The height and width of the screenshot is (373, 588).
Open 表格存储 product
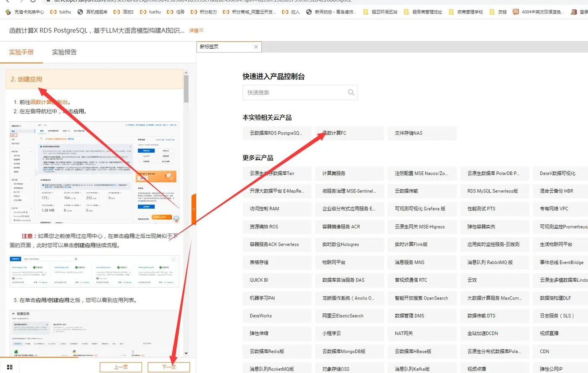[277, 263]
